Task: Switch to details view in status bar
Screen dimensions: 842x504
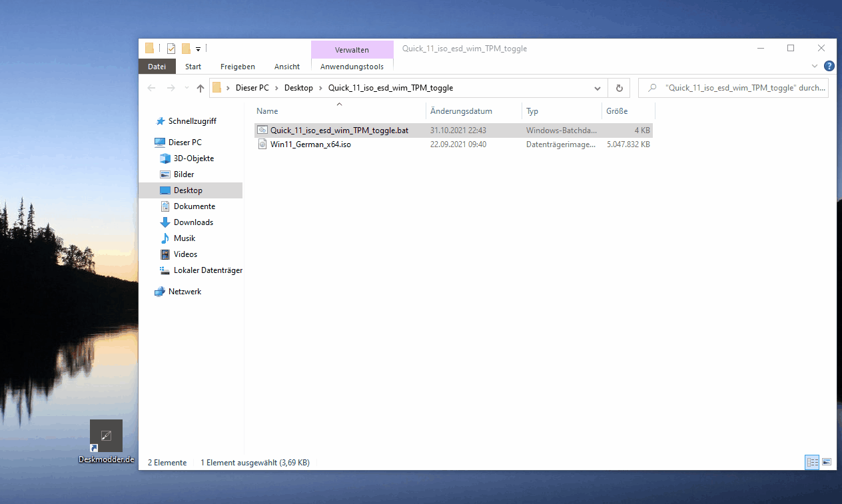Action: 812,461
